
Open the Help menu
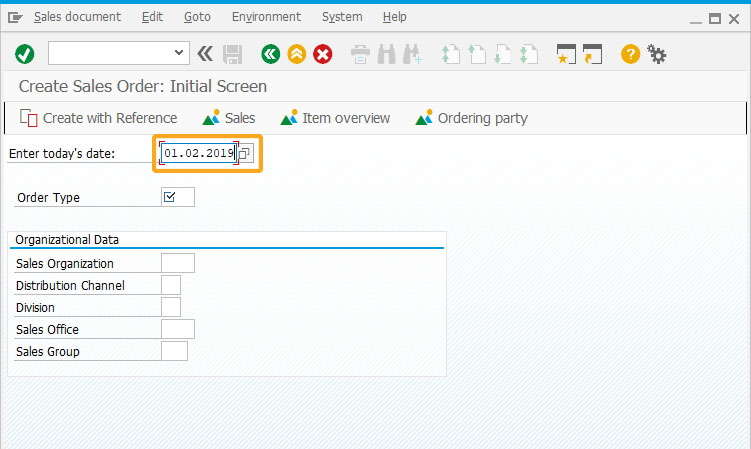click(x=395, y=17)
